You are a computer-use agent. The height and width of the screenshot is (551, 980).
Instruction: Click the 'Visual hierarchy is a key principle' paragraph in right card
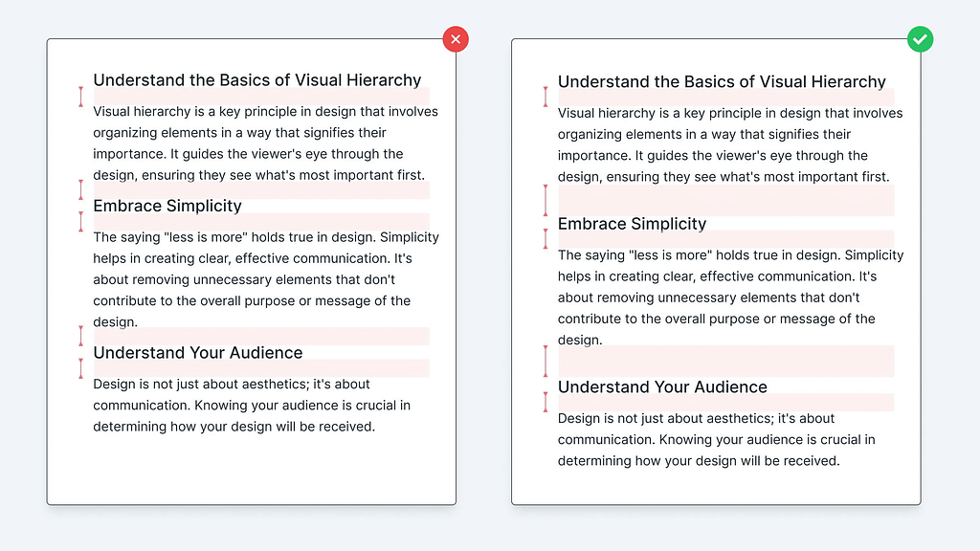point(730,145)
